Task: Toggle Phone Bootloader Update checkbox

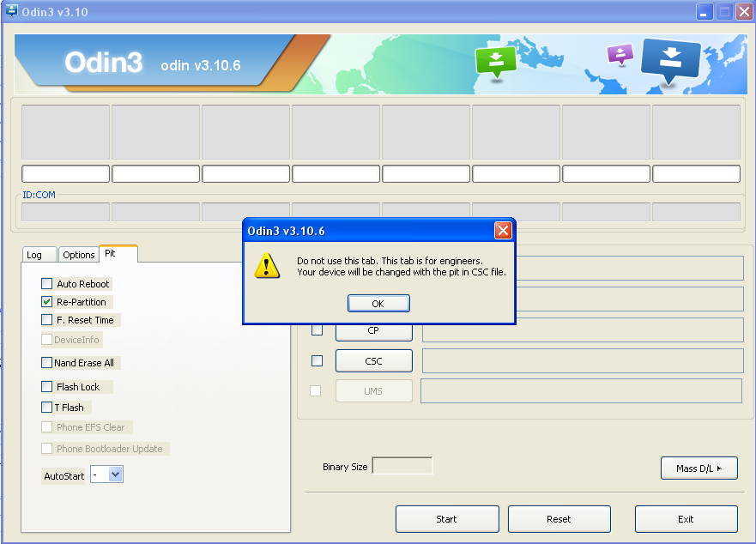Action: [47, 449]
